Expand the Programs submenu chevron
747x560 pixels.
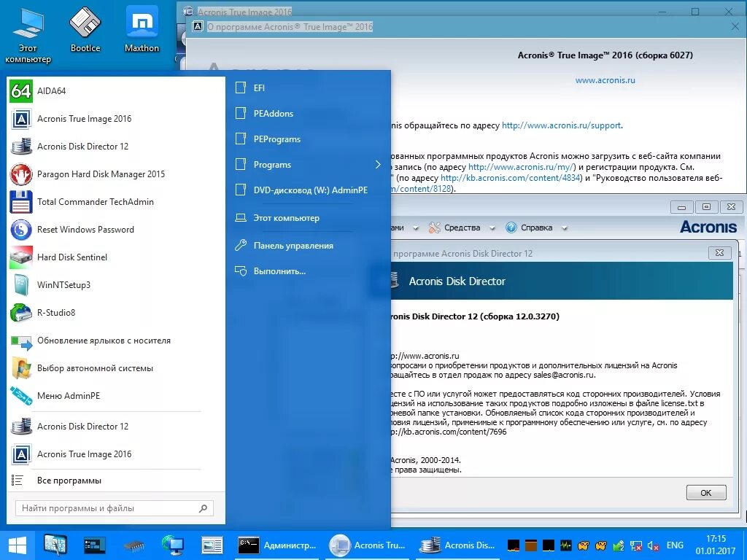378,164
